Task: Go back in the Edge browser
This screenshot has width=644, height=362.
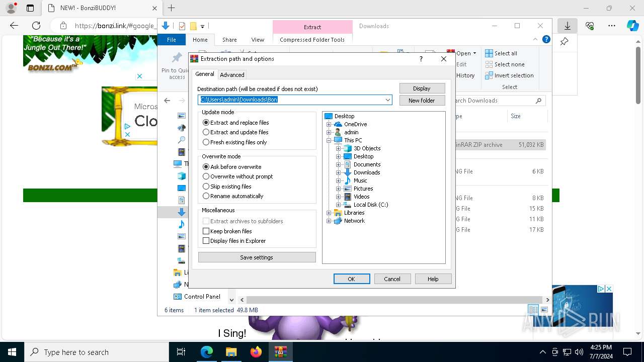Action: pyautogui.click(x=14, y=25)
